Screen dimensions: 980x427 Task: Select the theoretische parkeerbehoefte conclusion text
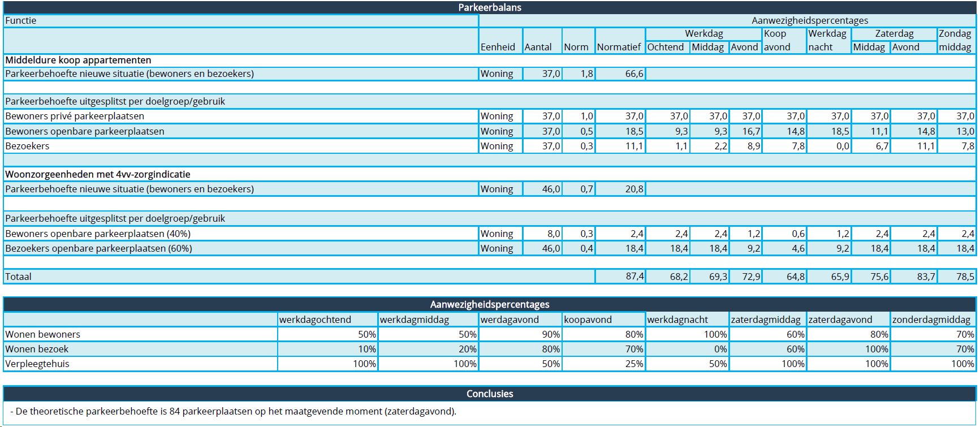point(233,411)
